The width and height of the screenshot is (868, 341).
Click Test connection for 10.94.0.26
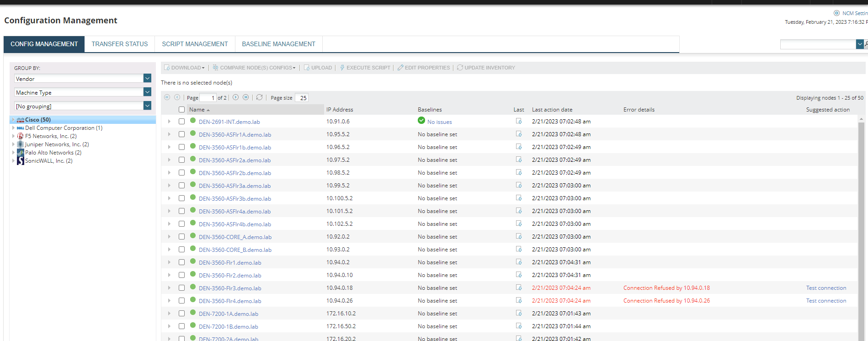tap(826, 301)
